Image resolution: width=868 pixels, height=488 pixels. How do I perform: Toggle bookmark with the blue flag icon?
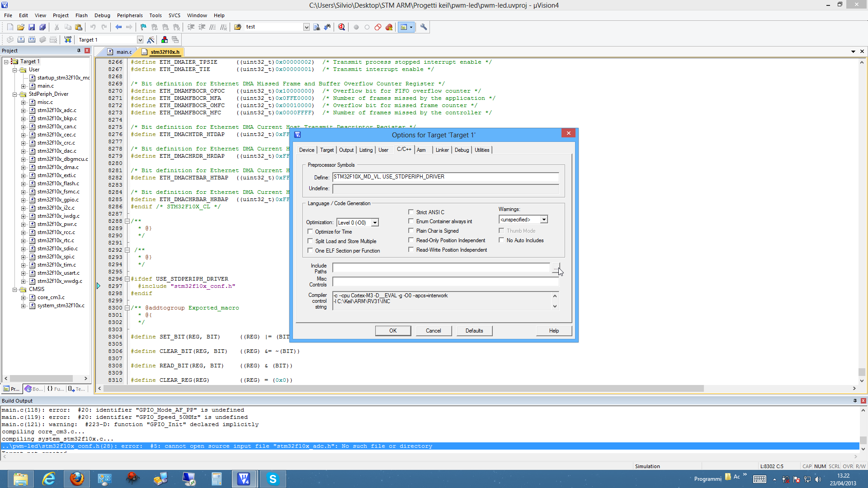point(143,27)
